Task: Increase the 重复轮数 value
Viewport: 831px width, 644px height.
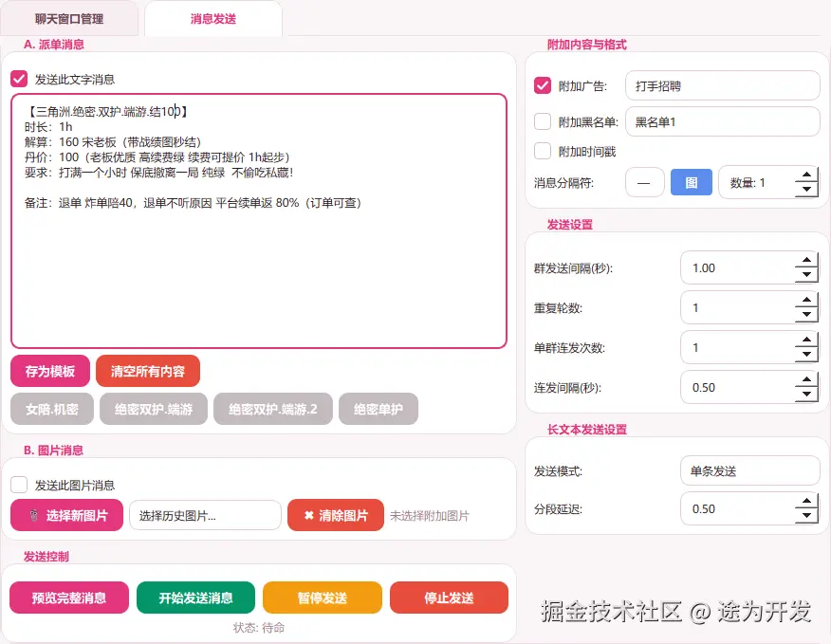Action: tap(806, 300)
